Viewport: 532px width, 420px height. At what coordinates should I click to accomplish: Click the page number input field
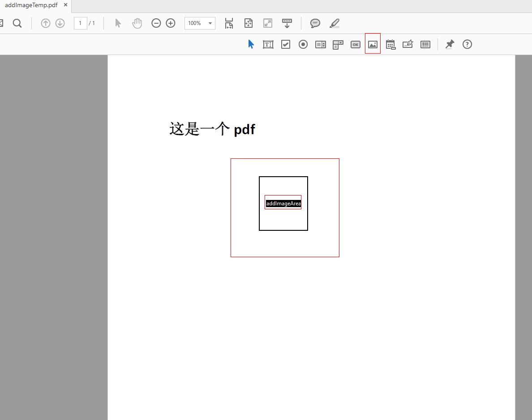[81, 23]
